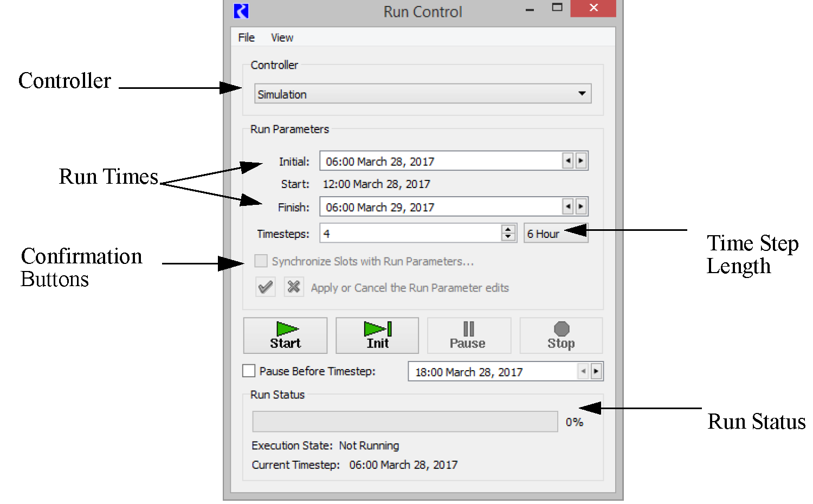Toggle Synchronize Slots with Run Parameters checkbox
Image resolution: width=813 pixels, height=504 pixels.
pos(261,261)
